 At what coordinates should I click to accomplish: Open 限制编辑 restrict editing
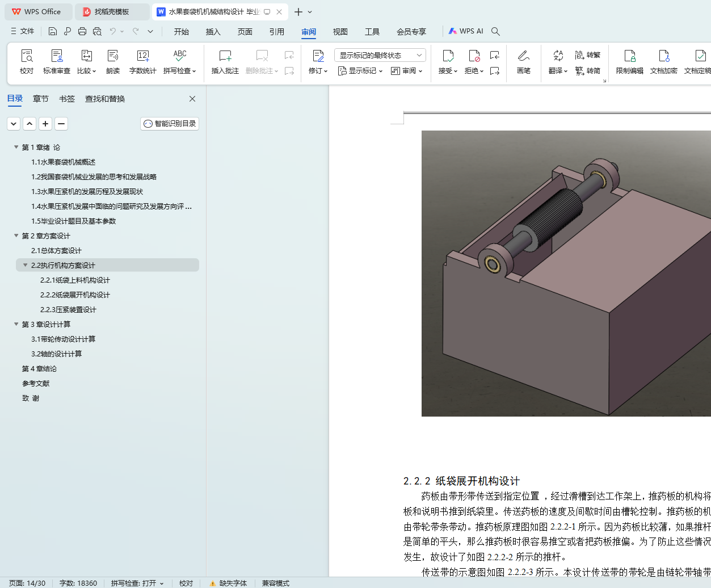(630, 62)
